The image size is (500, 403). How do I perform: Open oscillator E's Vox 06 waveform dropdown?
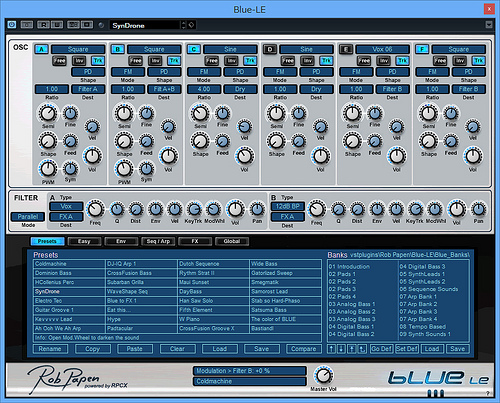click(x=382, y=50)
